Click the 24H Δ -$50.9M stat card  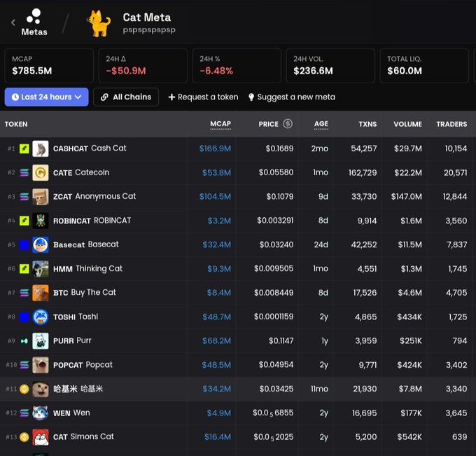[143, 65]
